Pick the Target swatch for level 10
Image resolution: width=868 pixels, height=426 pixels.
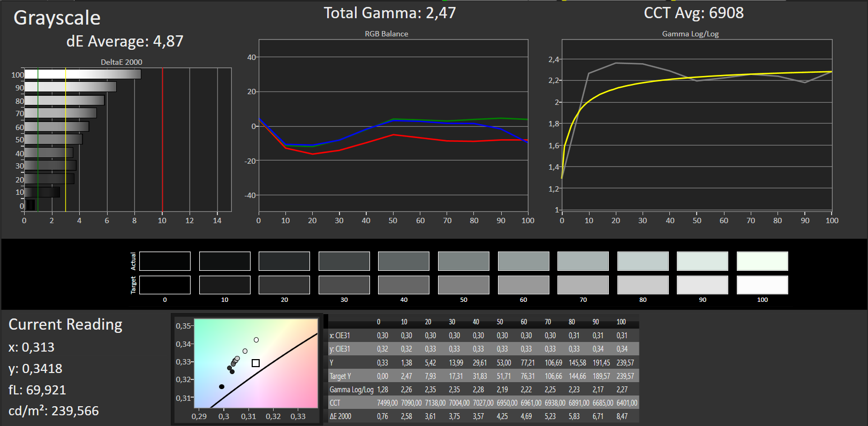[x=225, y=285]
